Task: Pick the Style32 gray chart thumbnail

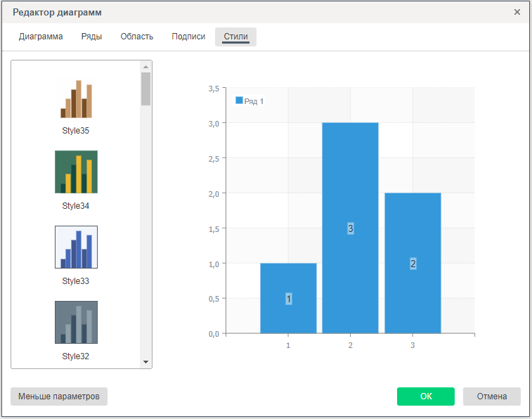Action: 76,322
